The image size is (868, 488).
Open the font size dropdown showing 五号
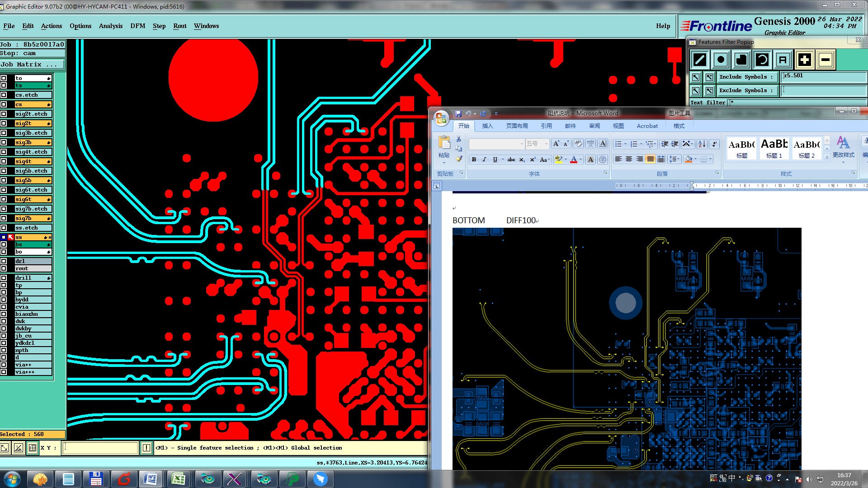546,144
